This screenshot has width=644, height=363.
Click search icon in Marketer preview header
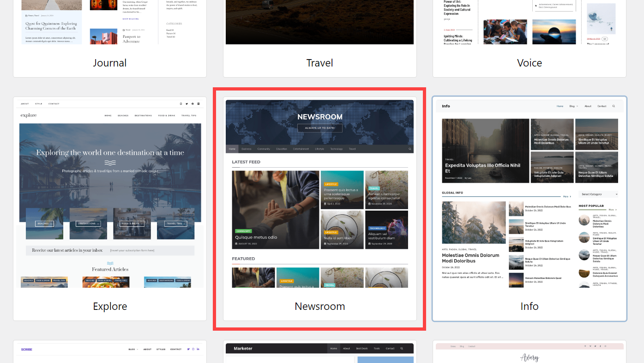point(402,349)
